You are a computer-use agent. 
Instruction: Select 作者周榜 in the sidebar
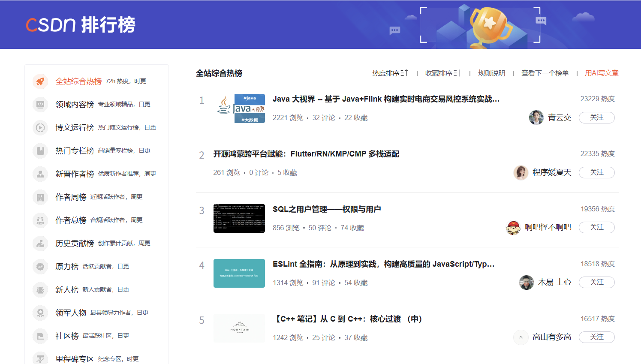click(71, 197)
